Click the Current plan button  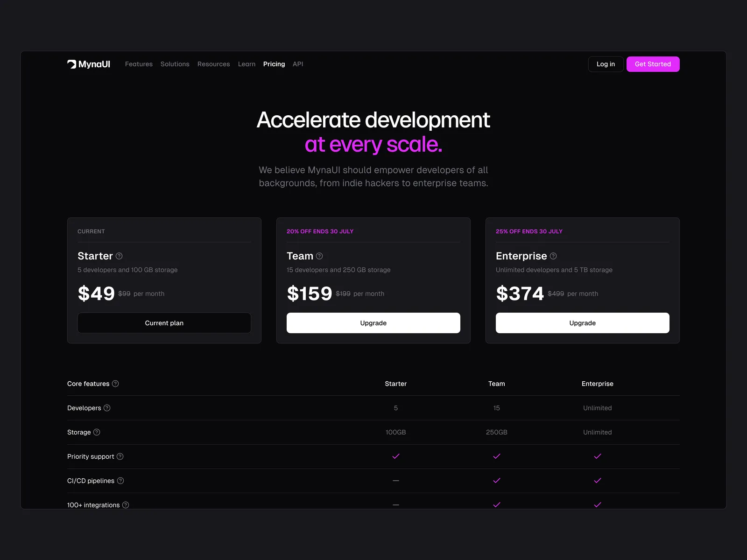pos(164,323)
